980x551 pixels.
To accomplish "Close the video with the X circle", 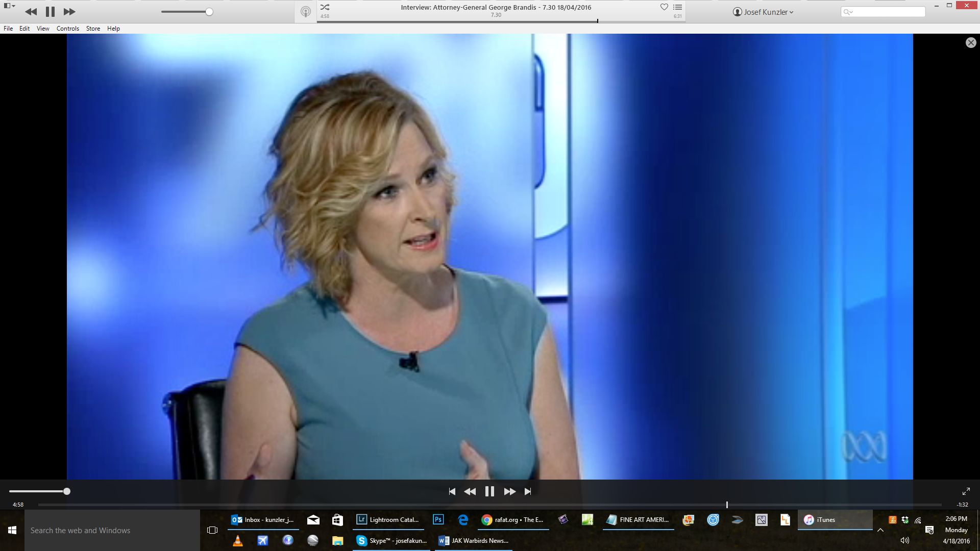I will [971, 43].
